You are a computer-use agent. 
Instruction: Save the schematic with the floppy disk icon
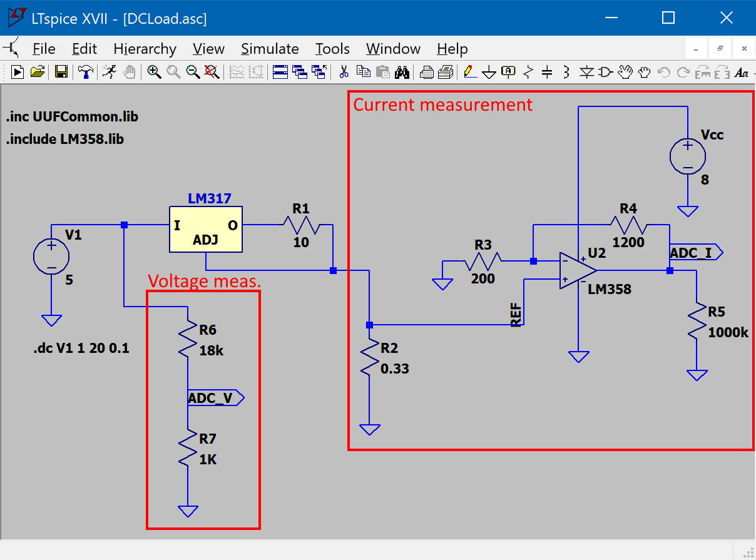[x=61, y=72]
